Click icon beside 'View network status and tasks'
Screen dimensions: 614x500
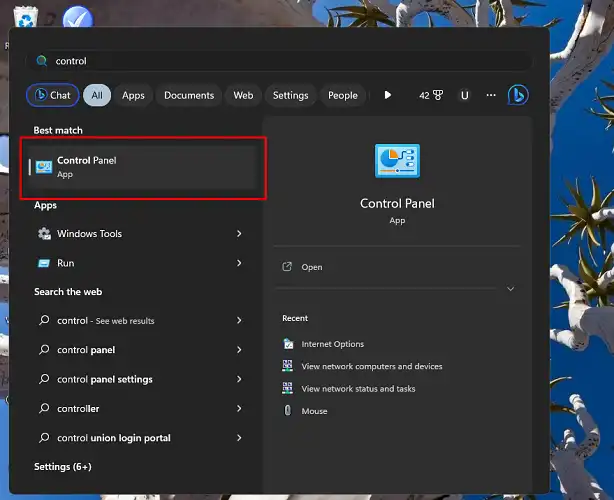pos(287,388)
